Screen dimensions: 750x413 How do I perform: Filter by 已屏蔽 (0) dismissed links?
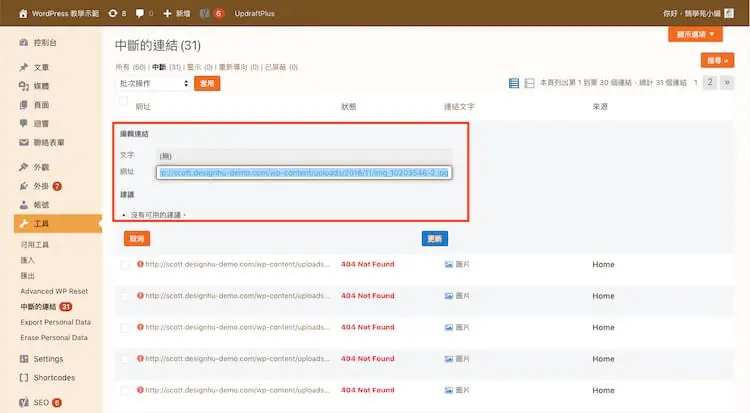pos(281,67)
